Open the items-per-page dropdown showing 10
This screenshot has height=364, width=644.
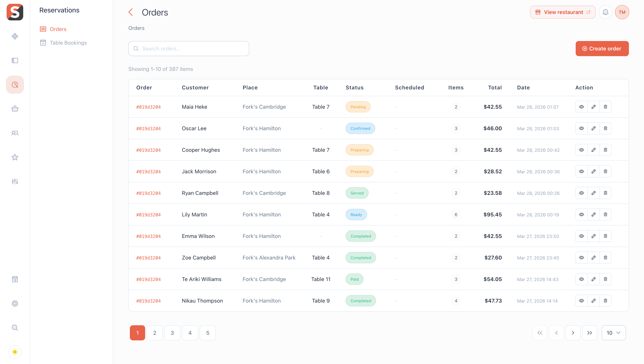(x=614, y=333)
